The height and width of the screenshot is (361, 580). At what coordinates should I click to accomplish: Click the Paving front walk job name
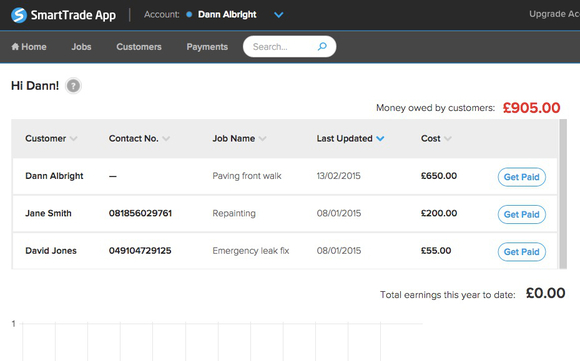pos(247,176)
